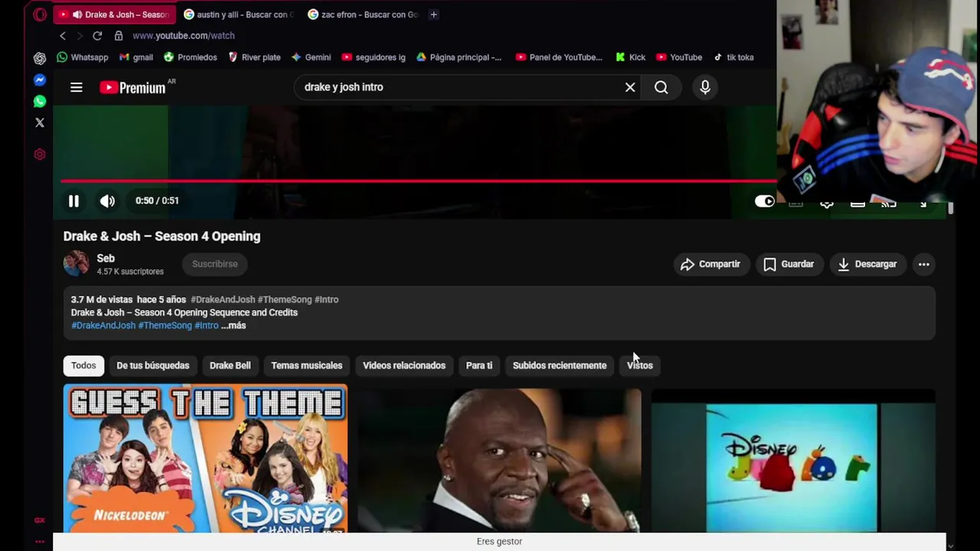Open the Página principal bookmark
The width and height of the screenshot is (980, 551).
coord(459,57)
